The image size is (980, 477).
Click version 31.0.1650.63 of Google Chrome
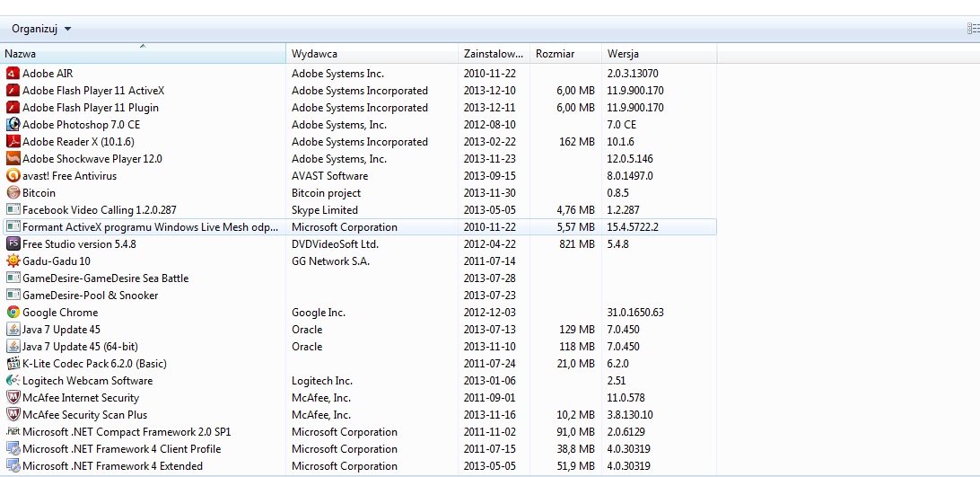click(x=635, y=313)
